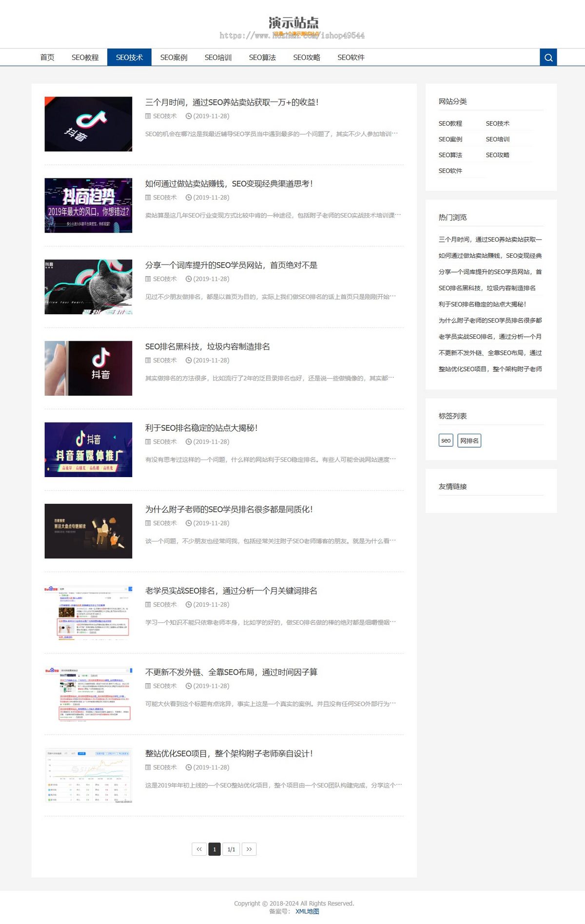
Task: Click the 算法大盘点 dark article thumbnail
Action: coord(88,531)
